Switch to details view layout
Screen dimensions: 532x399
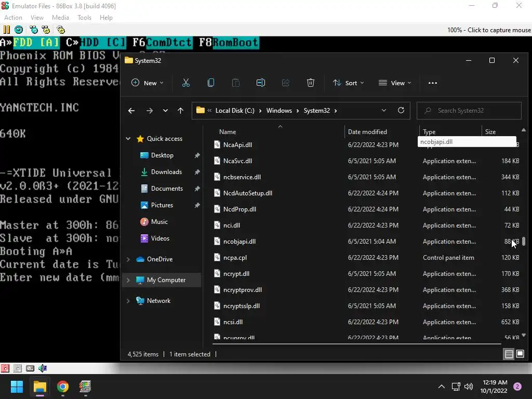point(509,354)
